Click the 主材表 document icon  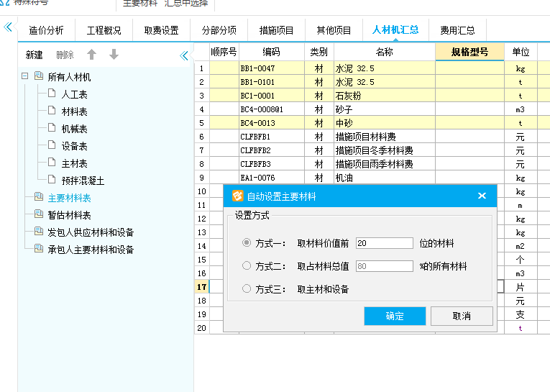52,162
